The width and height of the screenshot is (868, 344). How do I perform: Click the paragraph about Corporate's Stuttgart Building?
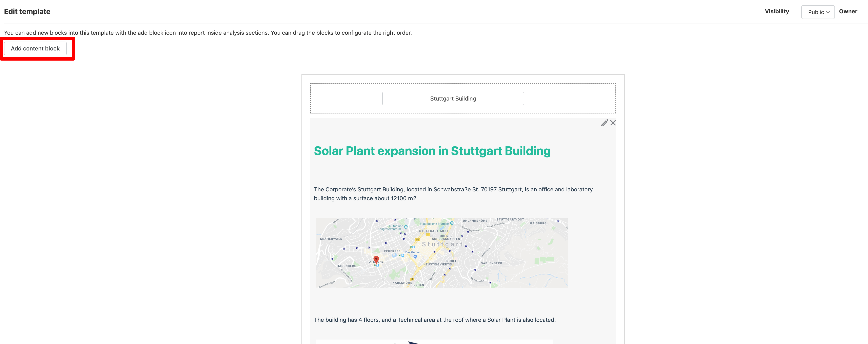pyautogui.click(x=453, y=194)
